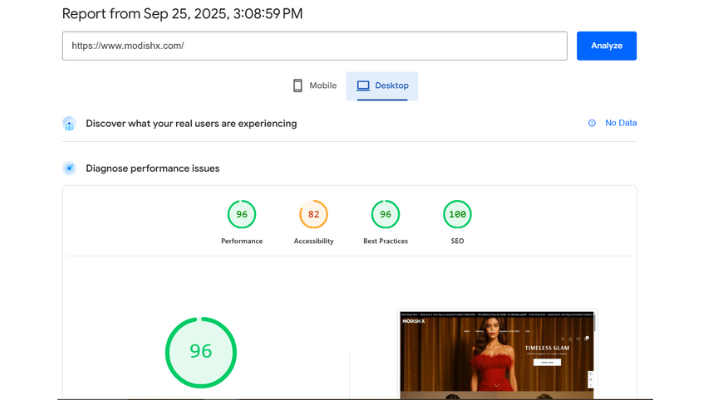The width and height of the screenshot is (710, 400).
Task: Click the desktop monitor icon
Action: [x=362, y=86]
